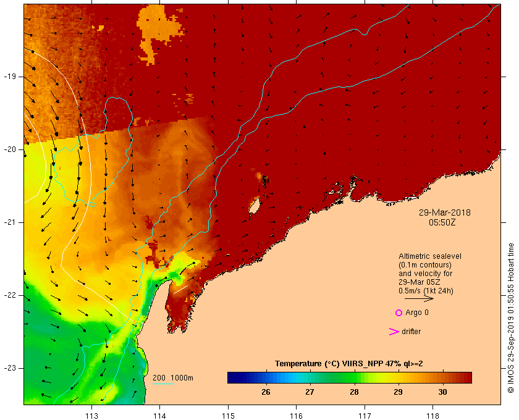Image resolution: width=519 pixels, height=420 pixels.
Task: Click the white oval island offshore
Action: click(254, 207)
